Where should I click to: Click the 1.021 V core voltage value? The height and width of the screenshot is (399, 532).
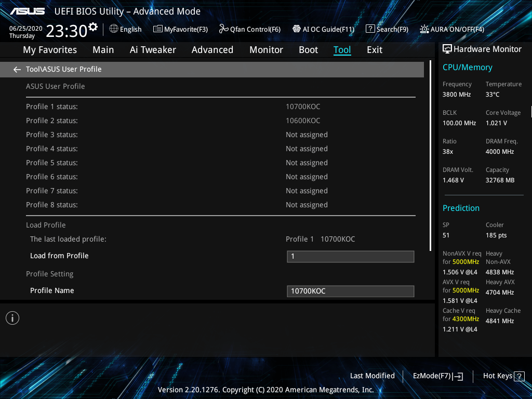point(496,123)
